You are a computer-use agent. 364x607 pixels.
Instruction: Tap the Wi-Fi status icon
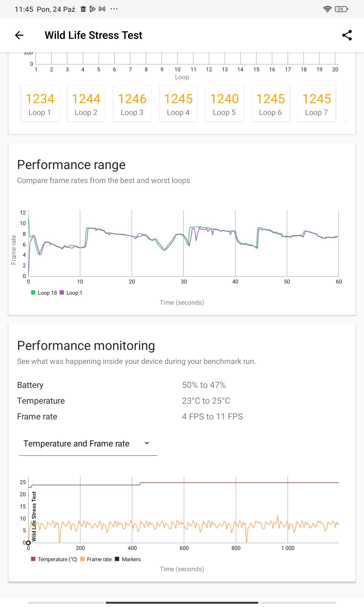(327, 9)
